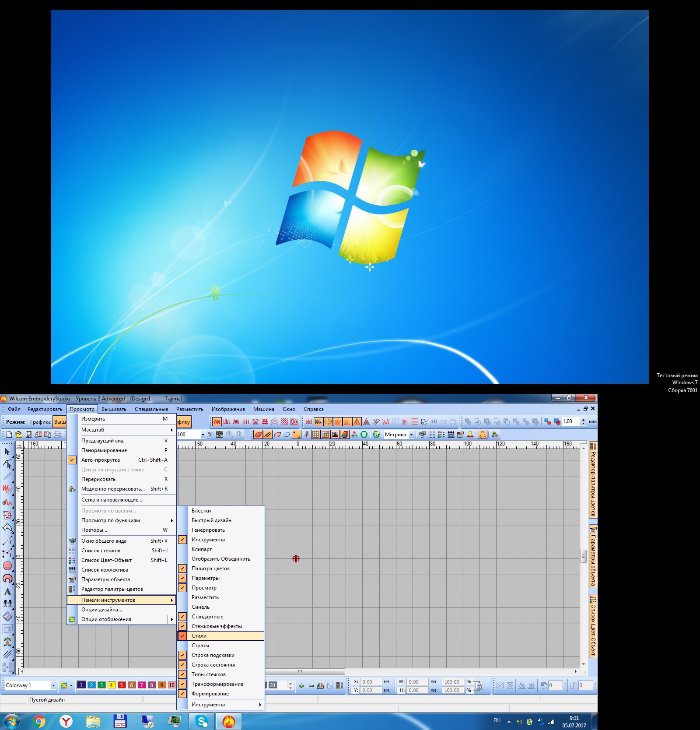Click the Lettering 'A' tool
Viewport: 700px width, 730px height.
tap(7, 592)
